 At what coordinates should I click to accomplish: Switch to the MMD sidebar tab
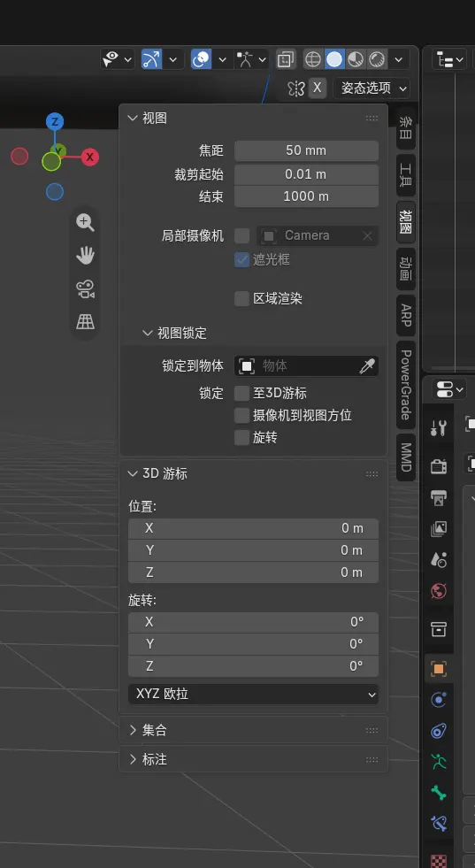pyautogui.click(x=406, y=457)
